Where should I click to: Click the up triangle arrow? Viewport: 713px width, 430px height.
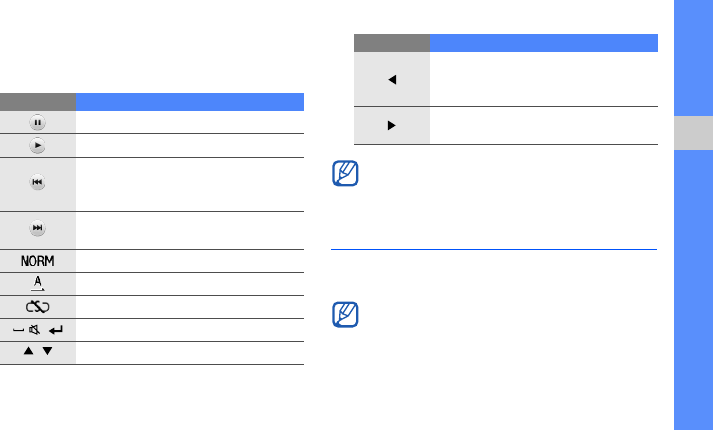(27, 352)
